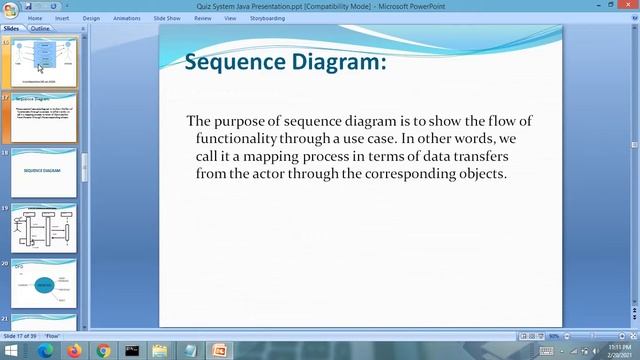The width and height of the screenshot is (640, 360).
Task: Switch to the View ribbon tab
Action: [230, 18]
